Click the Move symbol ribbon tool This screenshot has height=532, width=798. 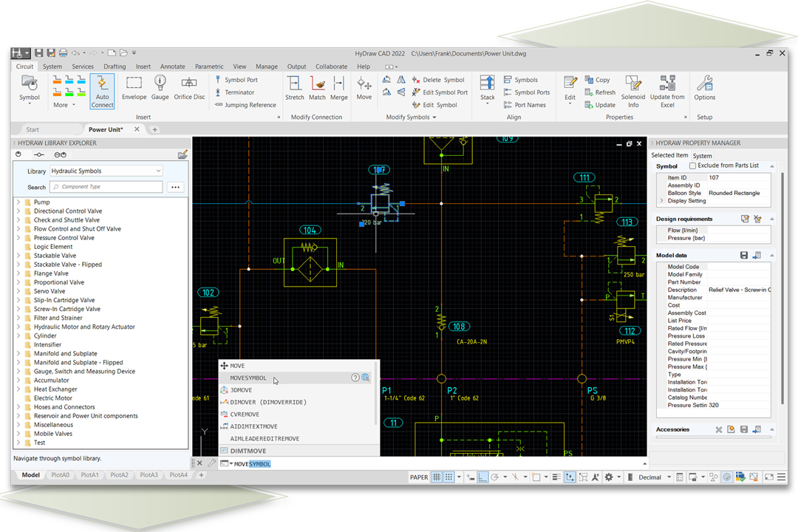[364, 88]
